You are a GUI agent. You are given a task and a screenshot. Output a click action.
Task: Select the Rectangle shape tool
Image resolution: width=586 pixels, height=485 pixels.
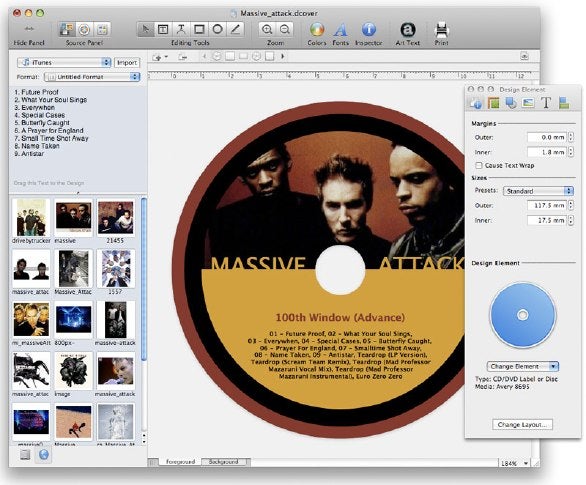(x=199, y=29)
